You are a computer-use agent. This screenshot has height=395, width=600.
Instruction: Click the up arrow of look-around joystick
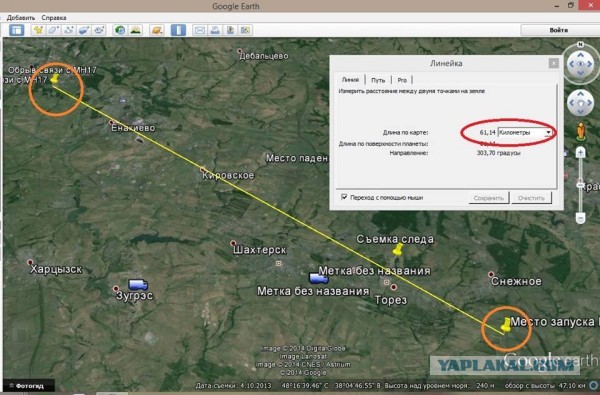pos(580,55)
